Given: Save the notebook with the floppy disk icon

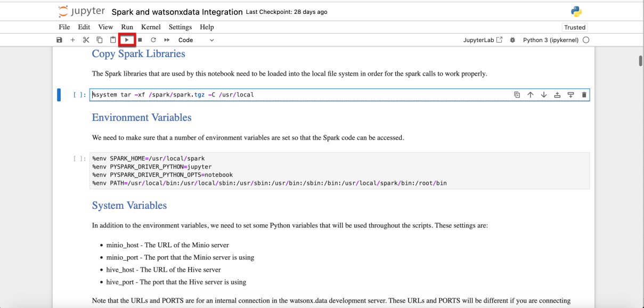Looking at the screenshot, I should pyautogui.click(x=59, y=40).
